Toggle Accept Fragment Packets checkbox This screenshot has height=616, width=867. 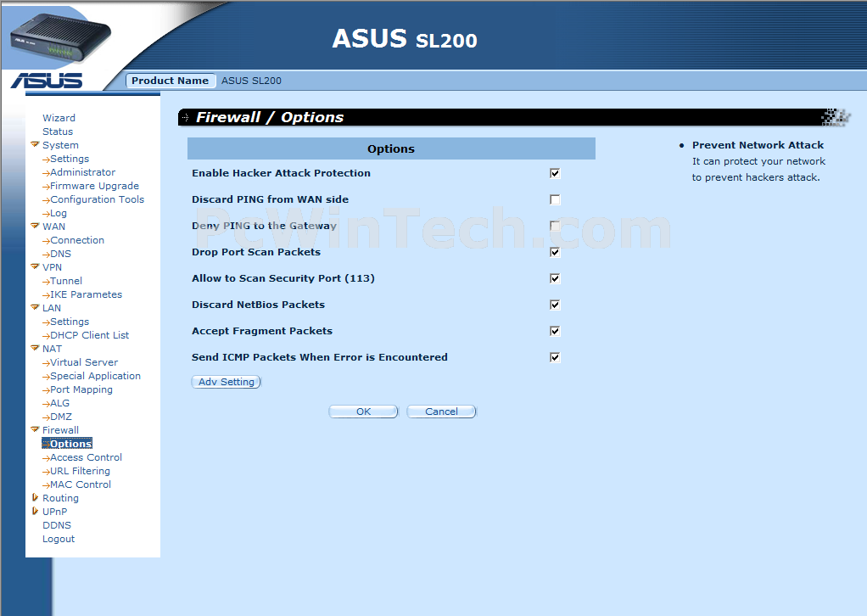pos(555,331)
